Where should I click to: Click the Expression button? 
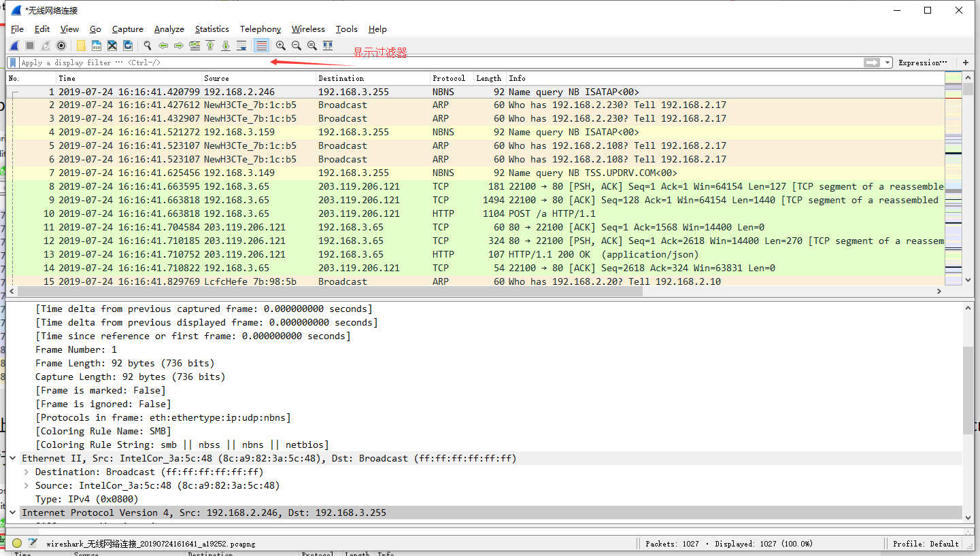click(924, 63)
